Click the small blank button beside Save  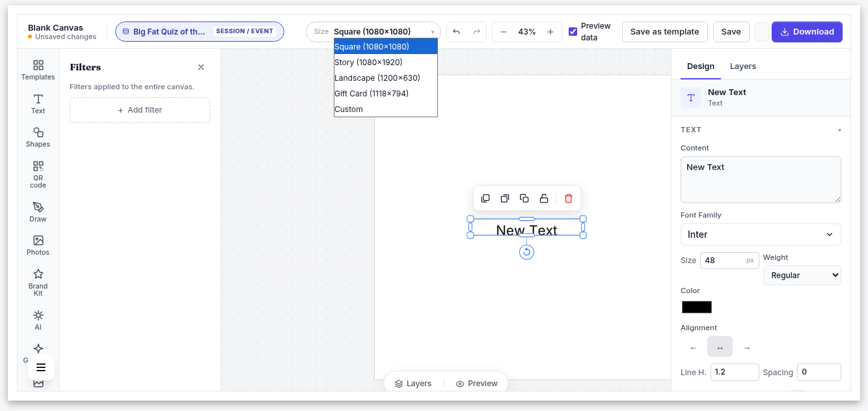click(x=761, y=32)
